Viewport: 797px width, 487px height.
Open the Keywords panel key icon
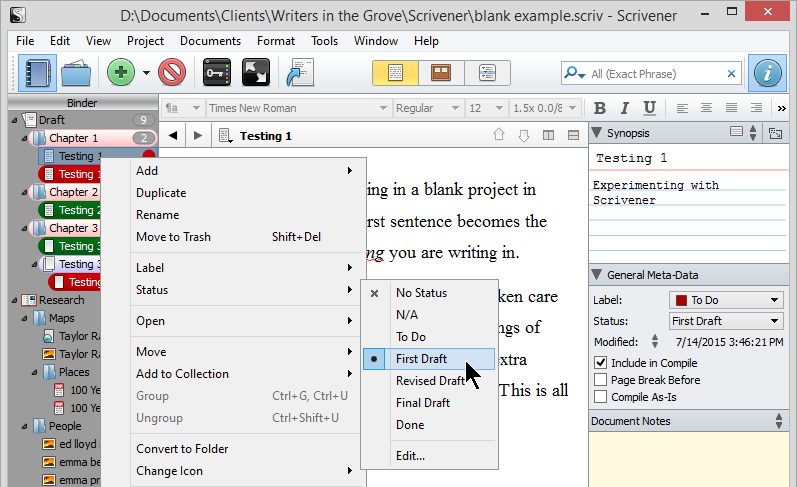coord(217,73)
